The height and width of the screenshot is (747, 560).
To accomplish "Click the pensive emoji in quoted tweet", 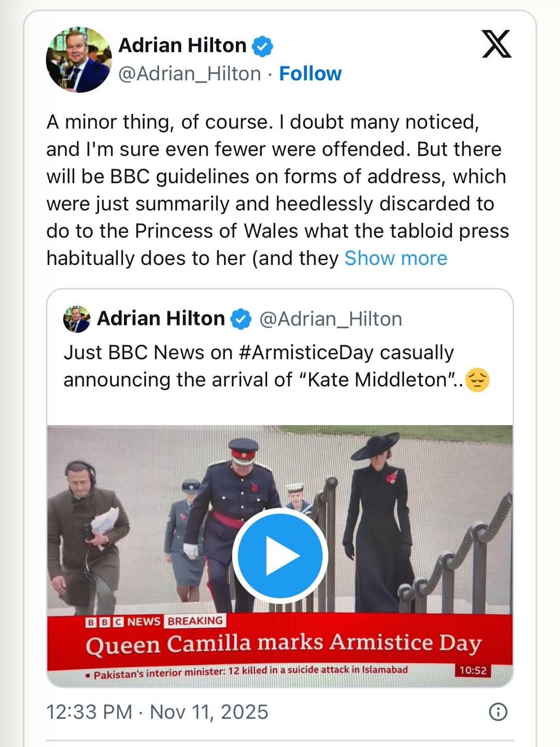I will pos(477,380).
